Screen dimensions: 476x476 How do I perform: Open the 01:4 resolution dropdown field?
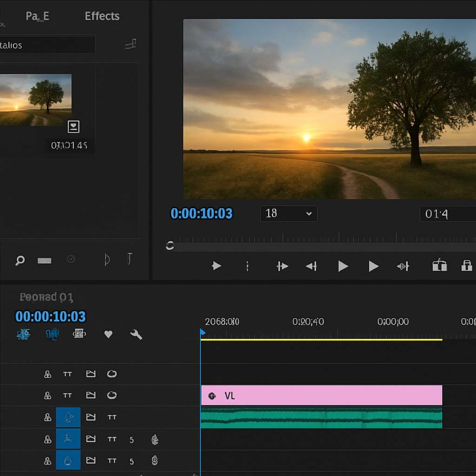click(447, 214)
